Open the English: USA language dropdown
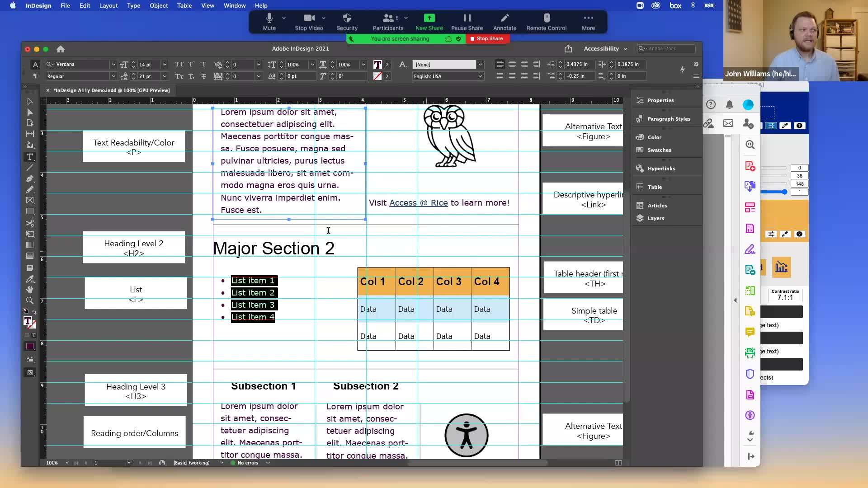Screen dimensions: 868x488 coord(481,76)
